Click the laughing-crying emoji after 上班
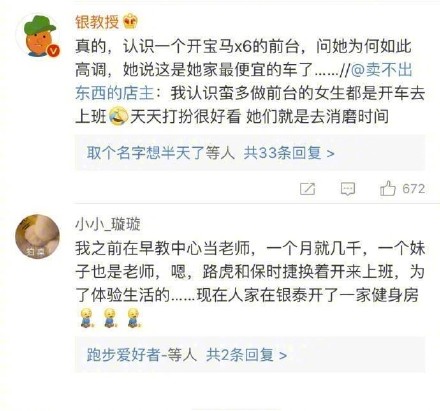440x411 pixels. (118, 116)
